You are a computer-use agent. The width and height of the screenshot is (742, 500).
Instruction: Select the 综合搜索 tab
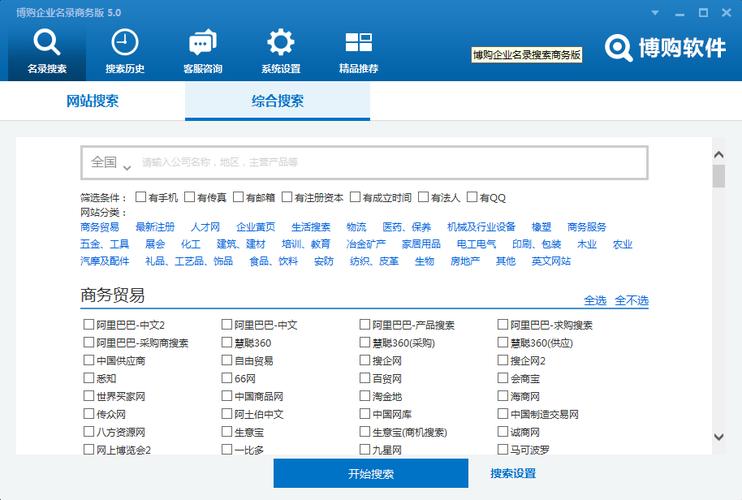[277, 101]
